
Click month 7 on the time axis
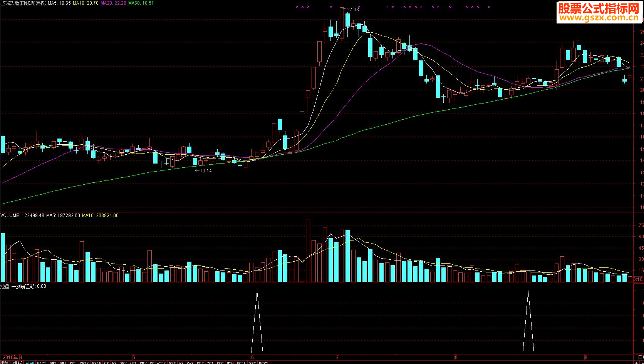pos(337,357)
